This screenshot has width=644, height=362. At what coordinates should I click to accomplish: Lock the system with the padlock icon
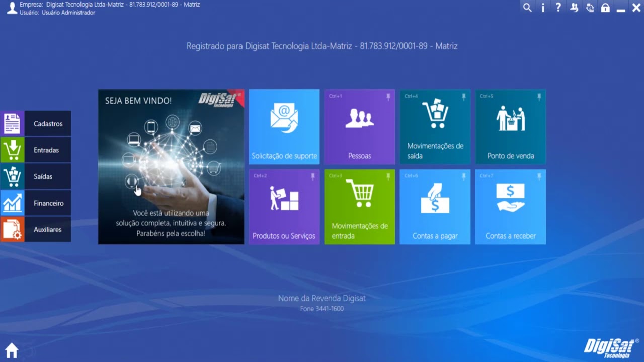[605, 8]
